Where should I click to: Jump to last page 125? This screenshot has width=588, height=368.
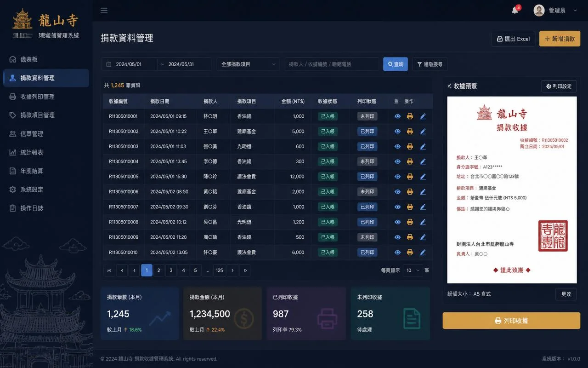[x=220, y=270]
